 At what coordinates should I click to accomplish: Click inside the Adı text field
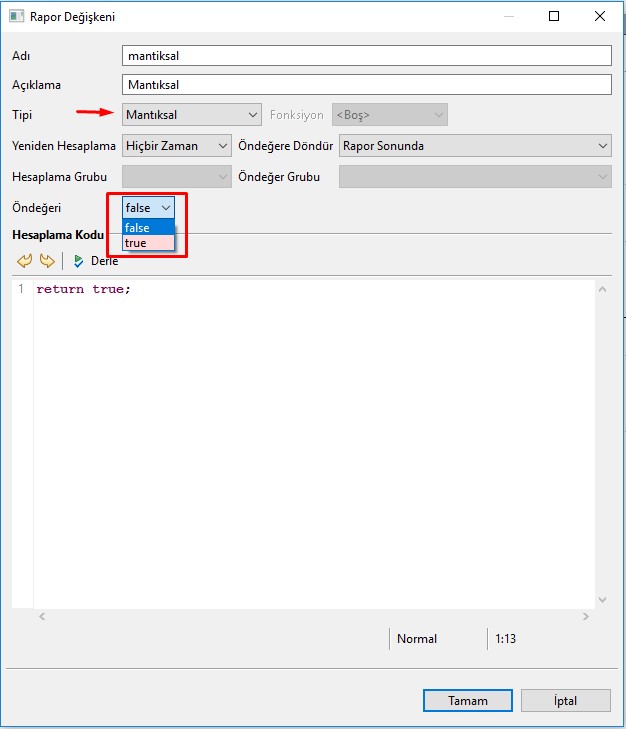click(365, 56)
